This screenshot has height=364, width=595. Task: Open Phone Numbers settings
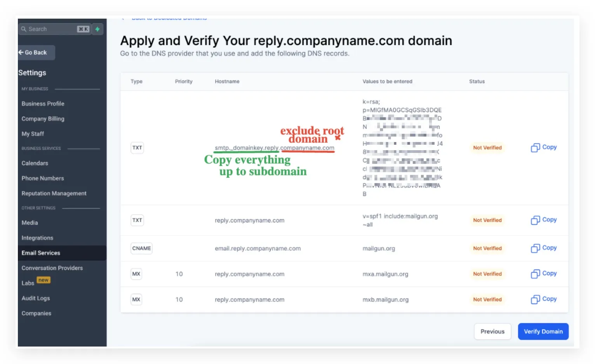[43, 179]
